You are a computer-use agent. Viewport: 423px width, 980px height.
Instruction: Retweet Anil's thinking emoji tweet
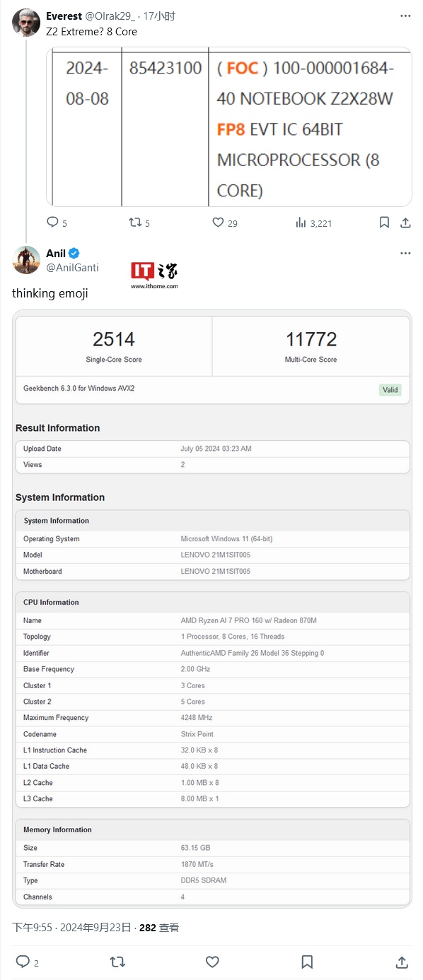117,962
